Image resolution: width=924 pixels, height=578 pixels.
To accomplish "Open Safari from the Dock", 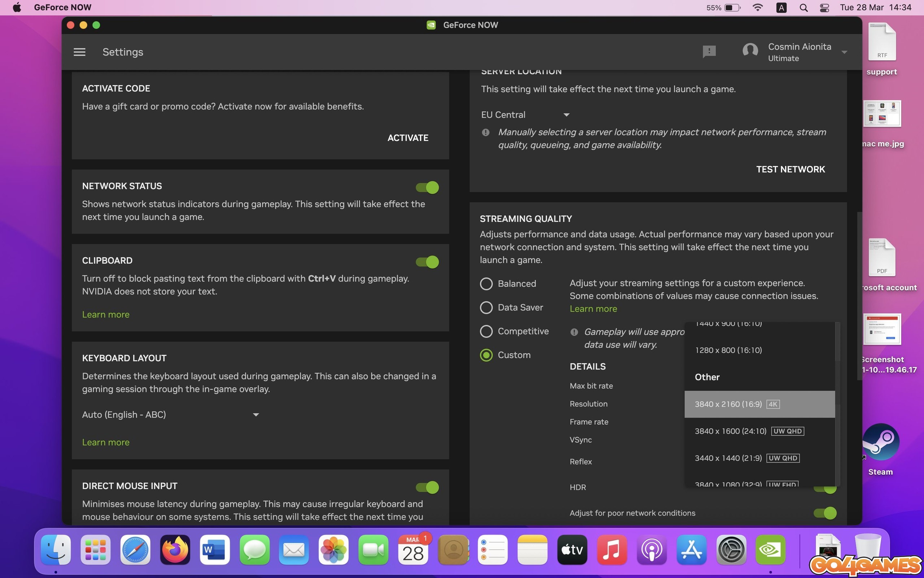I will coord(135,550).
